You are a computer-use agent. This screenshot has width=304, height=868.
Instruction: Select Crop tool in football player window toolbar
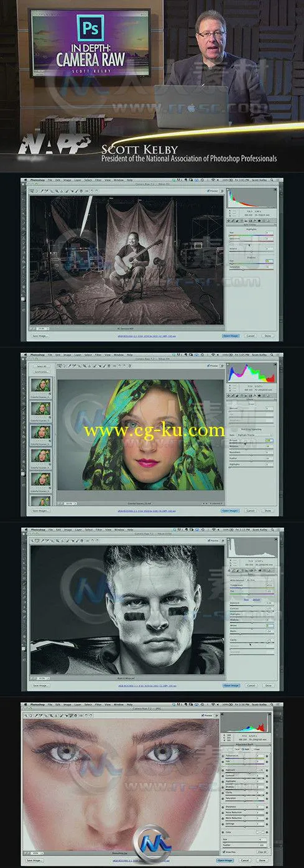[x=57, y=540]
